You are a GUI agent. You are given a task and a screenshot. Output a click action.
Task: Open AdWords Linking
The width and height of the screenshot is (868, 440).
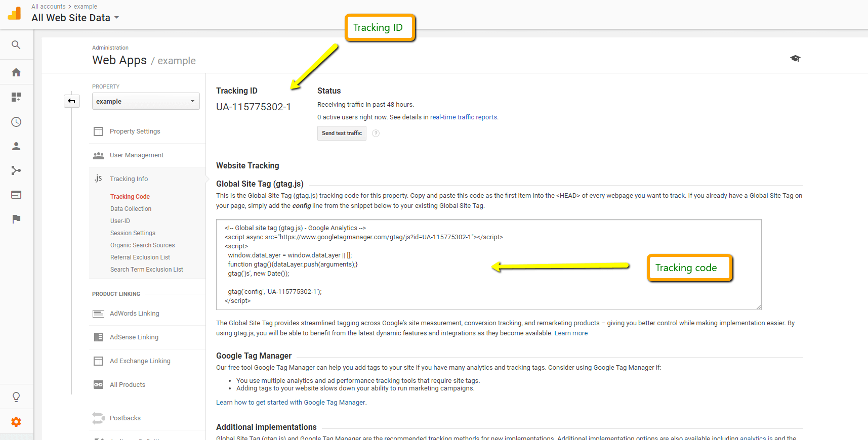(x=134, y=314)
